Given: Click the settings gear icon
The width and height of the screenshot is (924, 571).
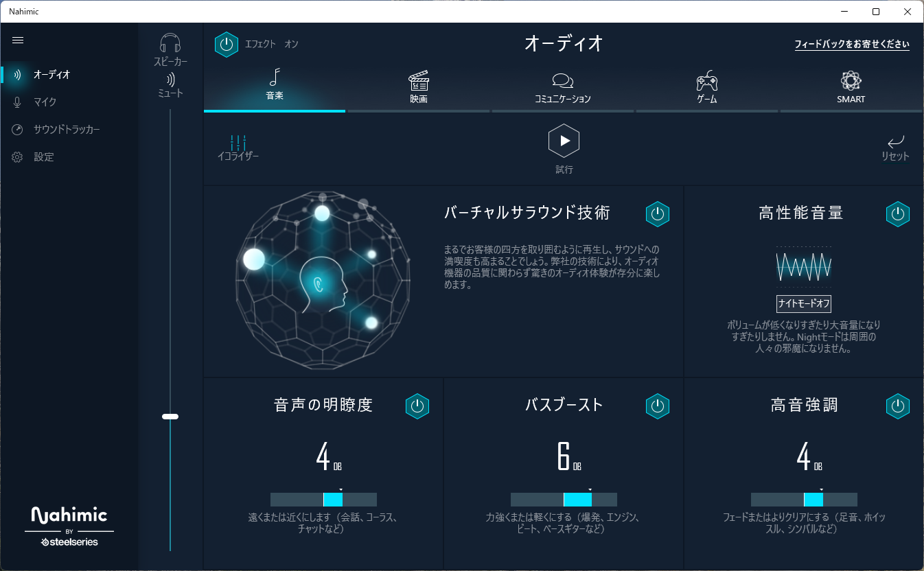Looking at the screenshot, I should (18, 157).
